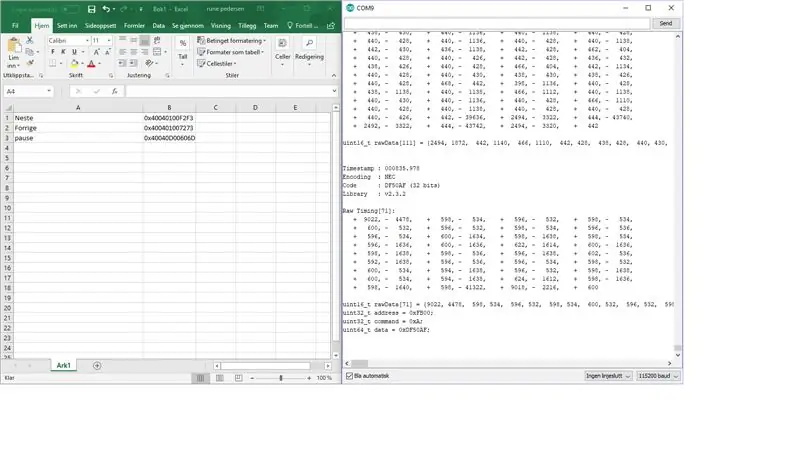Center text horizontally in Justering group
Screen dimensions: 800x465
[x=134, y=52]
